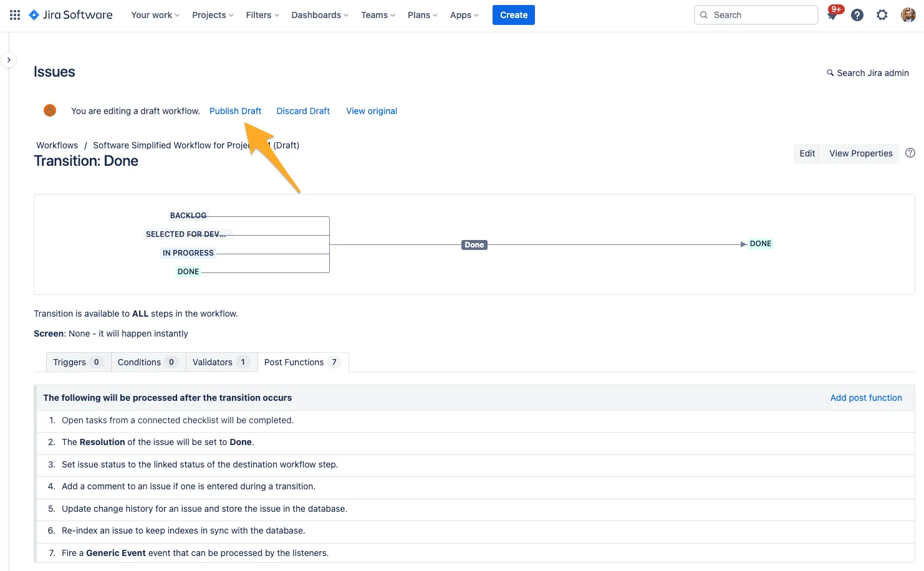Select the Add a comment post function row
The image size is (924, 571).
[475, 487]
